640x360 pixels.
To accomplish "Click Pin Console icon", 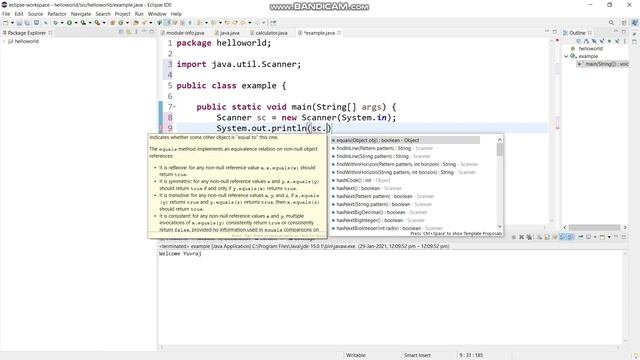I will click(x=580, y=237).
